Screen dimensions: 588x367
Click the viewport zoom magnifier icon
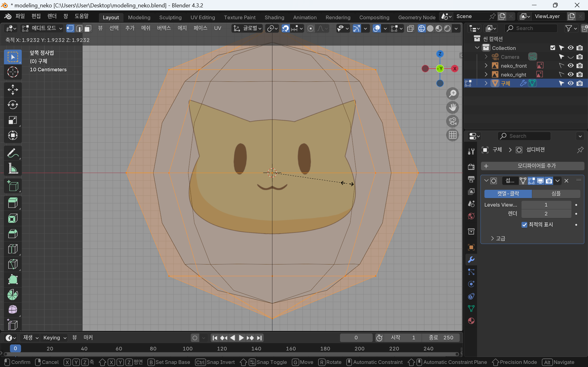point(453,94)
